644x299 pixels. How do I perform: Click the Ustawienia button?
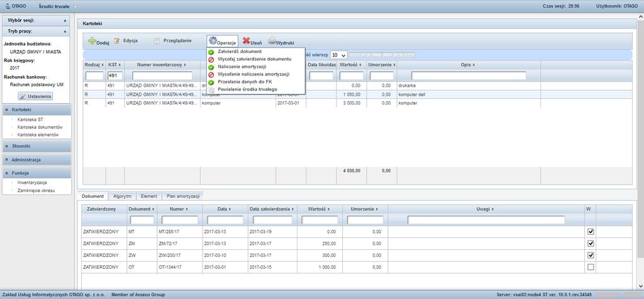(x=36, y=96)
